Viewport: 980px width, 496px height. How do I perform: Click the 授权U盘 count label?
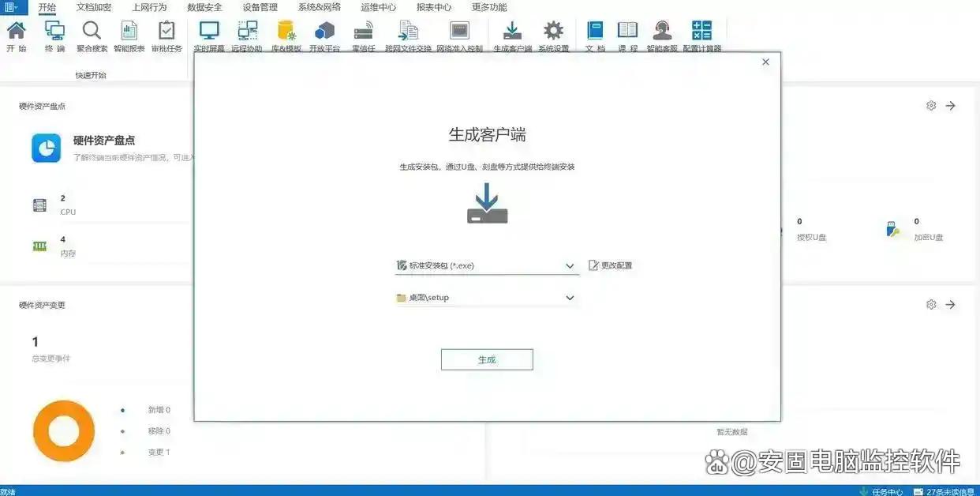click(811, 237)
